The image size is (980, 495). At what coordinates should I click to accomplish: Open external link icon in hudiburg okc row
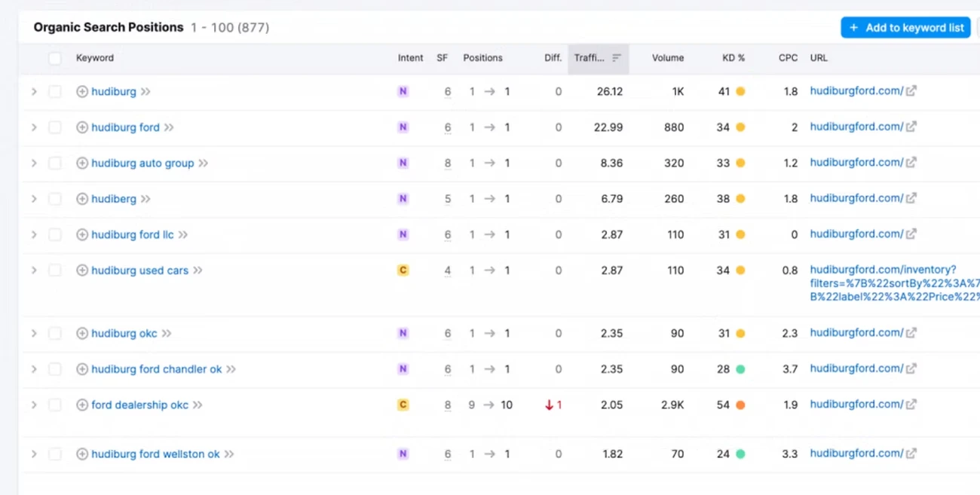coord(911,332)
